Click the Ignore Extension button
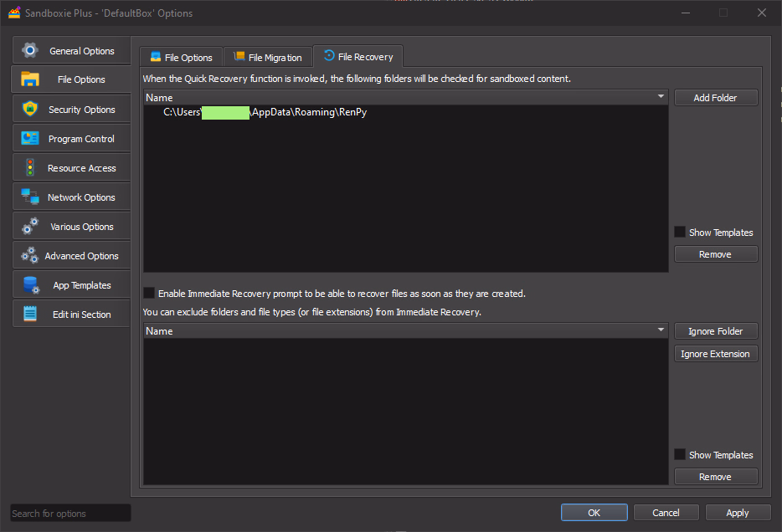782x532 pixels. pos(715,354)
